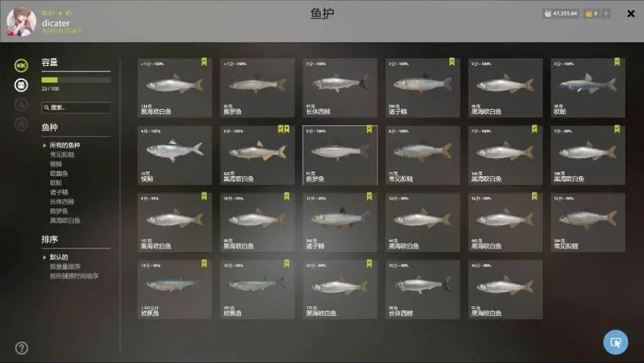Select 默认的 sorting option
644x363 pixels.
(59, 257)
